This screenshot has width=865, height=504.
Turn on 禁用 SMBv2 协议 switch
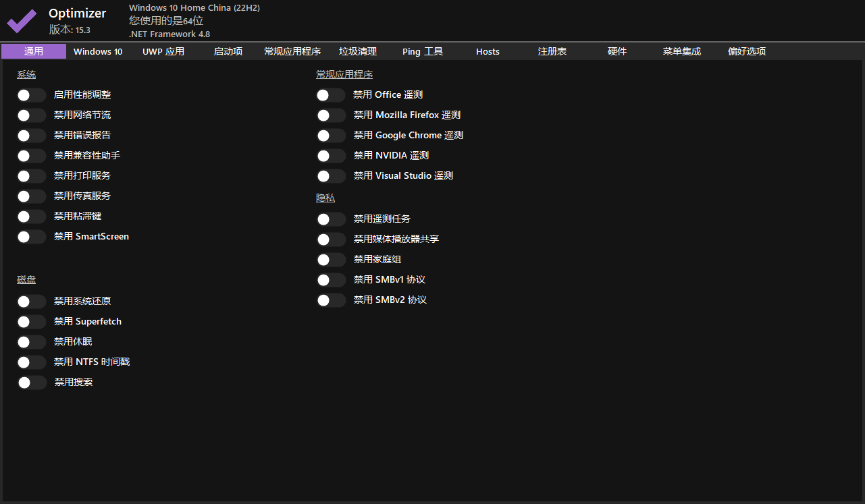[331, 300]
